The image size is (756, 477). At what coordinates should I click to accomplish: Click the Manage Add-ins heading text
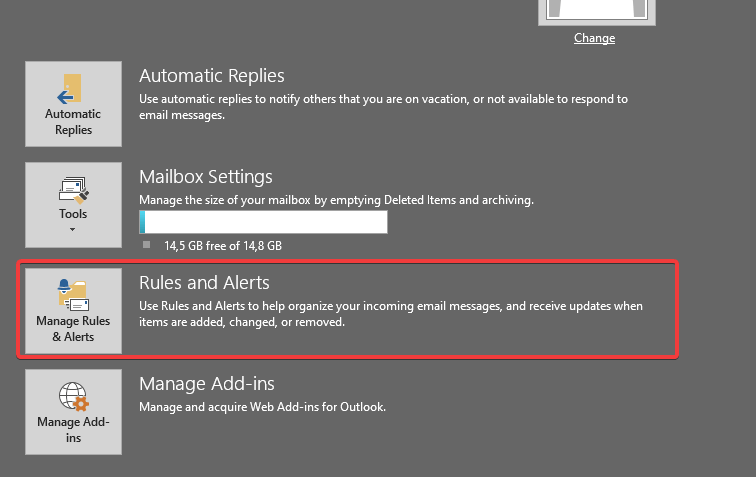(x=207, y=384)
